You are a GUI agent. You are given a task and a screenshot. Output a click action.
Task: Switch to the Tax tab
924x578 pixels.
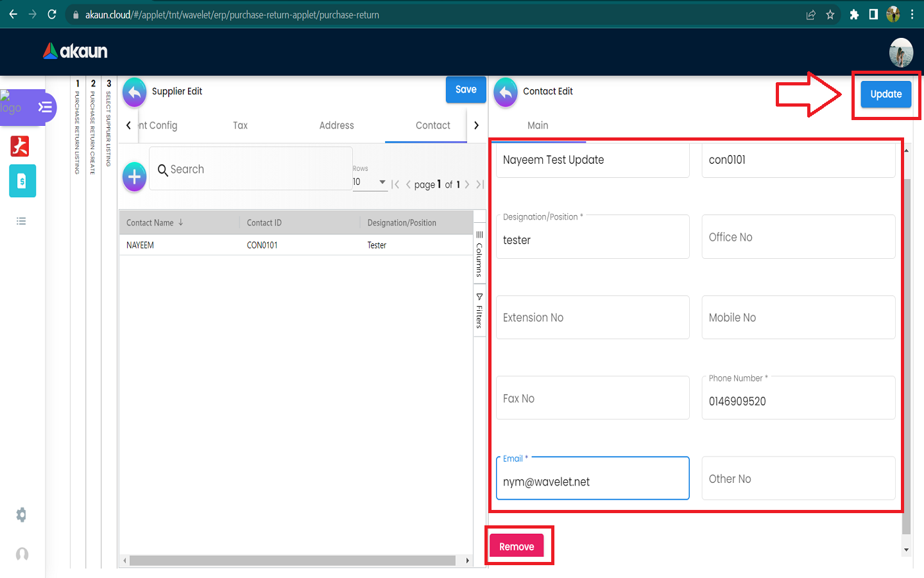coord(240,126)
